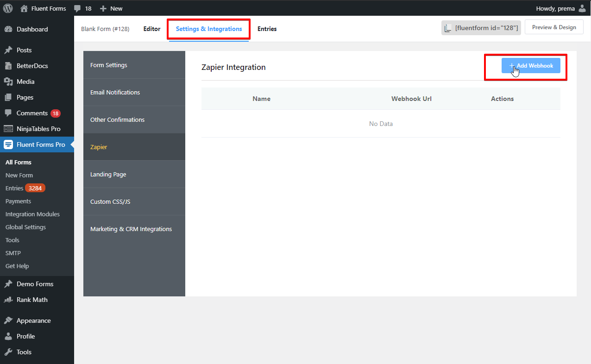Click the home icon beside Fluent Forms
The width and height of the screenshot is (591, 364).
tap(24, 8)
